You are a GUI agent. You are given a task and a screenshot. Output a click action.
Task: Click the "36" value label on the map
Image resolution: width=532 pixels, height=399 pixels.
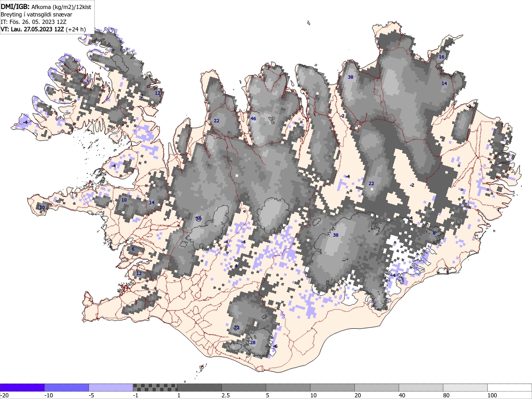[x=198, y=219]
